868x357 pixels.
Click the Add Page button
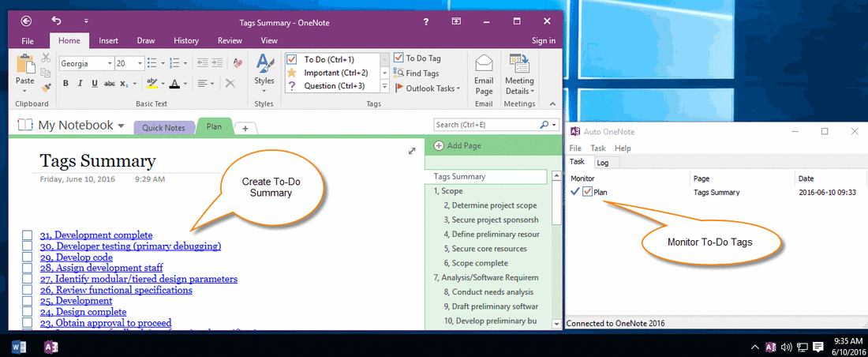click(457, 146)
